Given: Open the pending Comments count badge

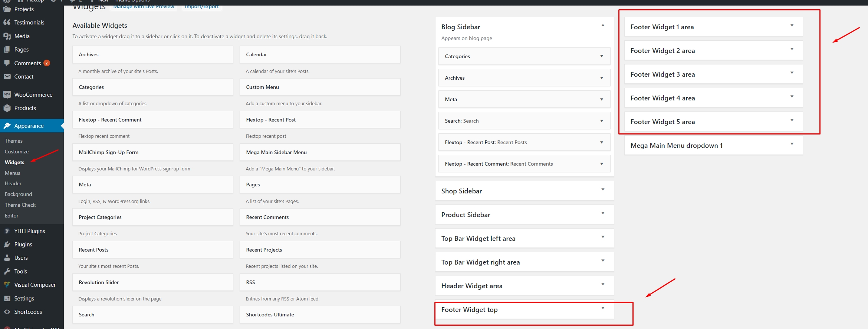Looking at the screenshot, I should (47, 63).
